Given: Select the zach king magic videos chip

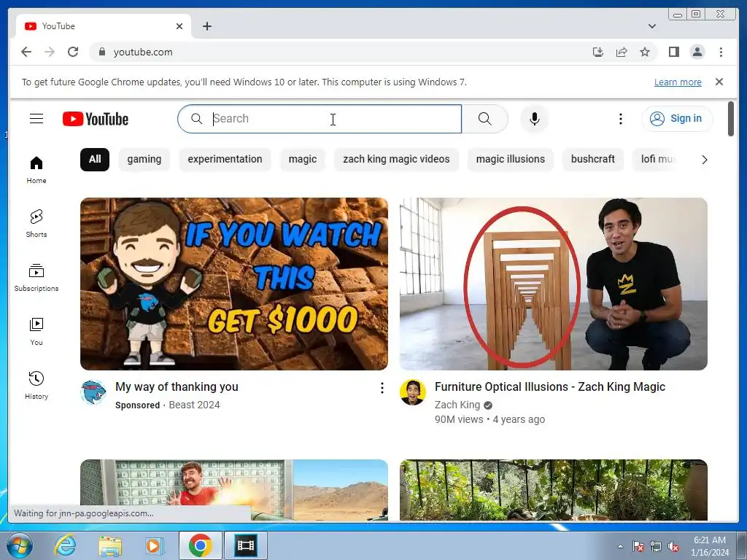Looking at the screenshot, I should (x=396, y=159).
